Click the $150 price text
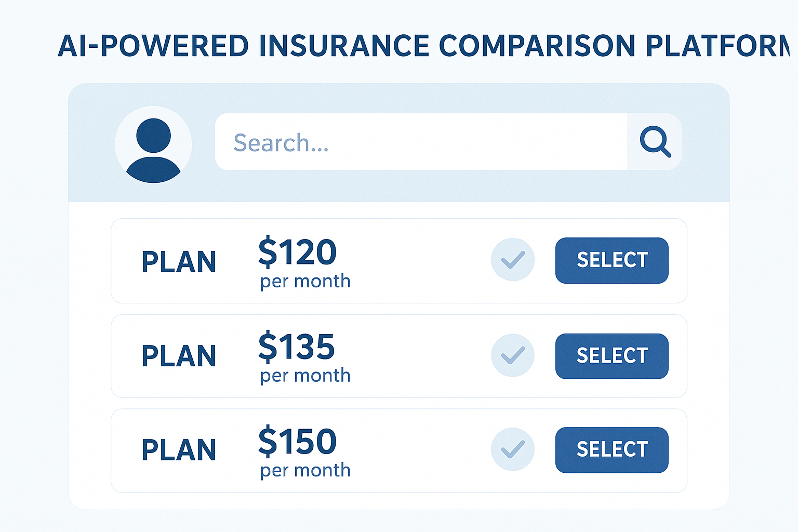The height and width of the screenshot is (532, 798). (x=298, y=442)
